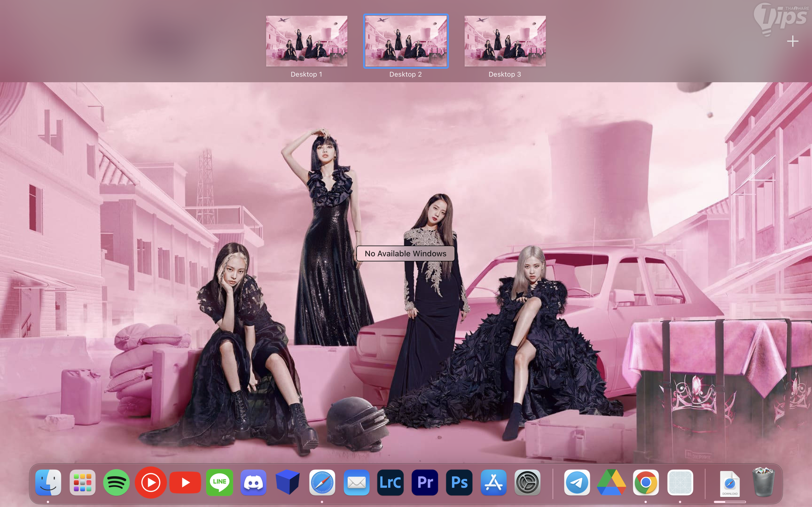Screen dimensions: 812x507
Task: Launch Google Chrome
Action: (x=646, y=482)
